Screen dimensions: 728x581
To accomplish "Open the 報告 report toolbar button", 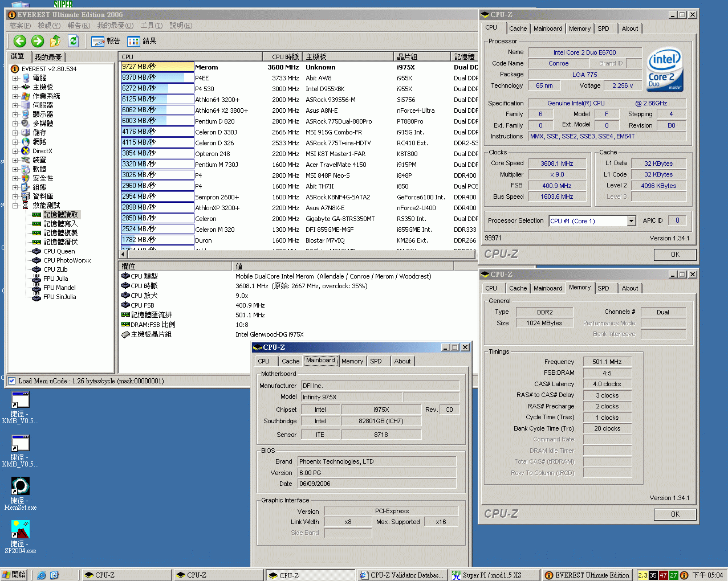I will 106,41.
